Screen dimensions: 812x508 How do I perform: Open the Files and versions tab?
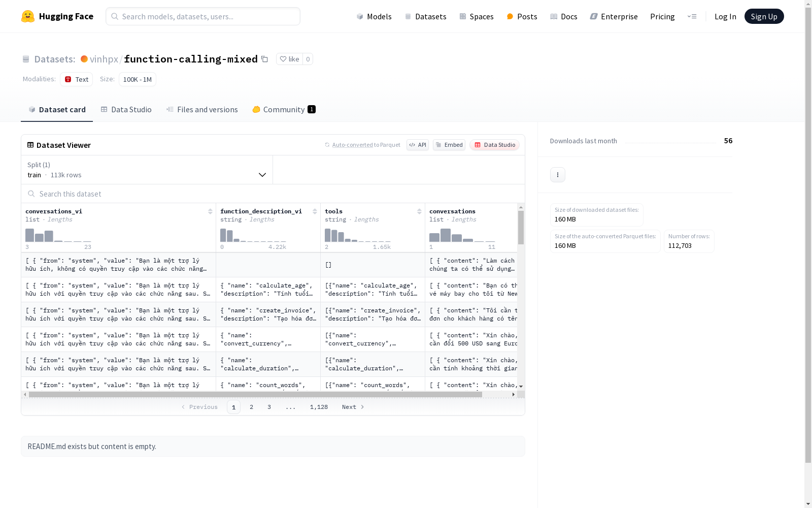[x=202, y=110]
